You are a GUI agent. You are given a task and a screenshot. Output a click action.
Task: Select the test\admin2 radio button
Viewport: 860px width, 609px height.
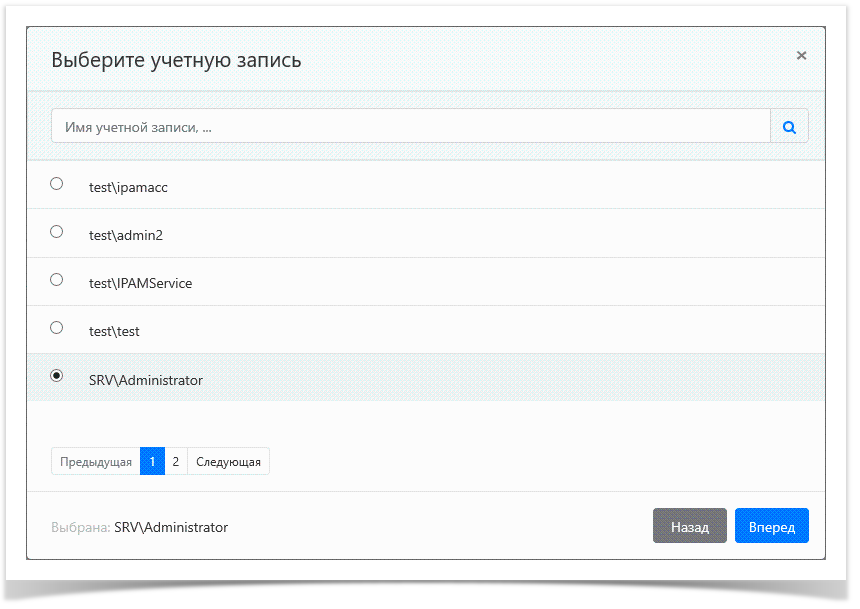tap(57, 232)
